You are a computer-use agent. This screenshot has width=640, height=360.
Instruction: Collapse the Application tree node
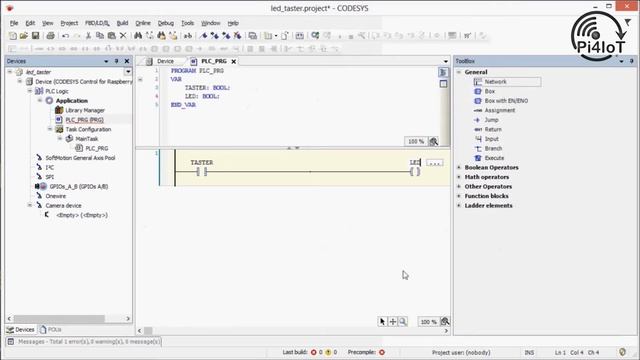tap(40, 100)
